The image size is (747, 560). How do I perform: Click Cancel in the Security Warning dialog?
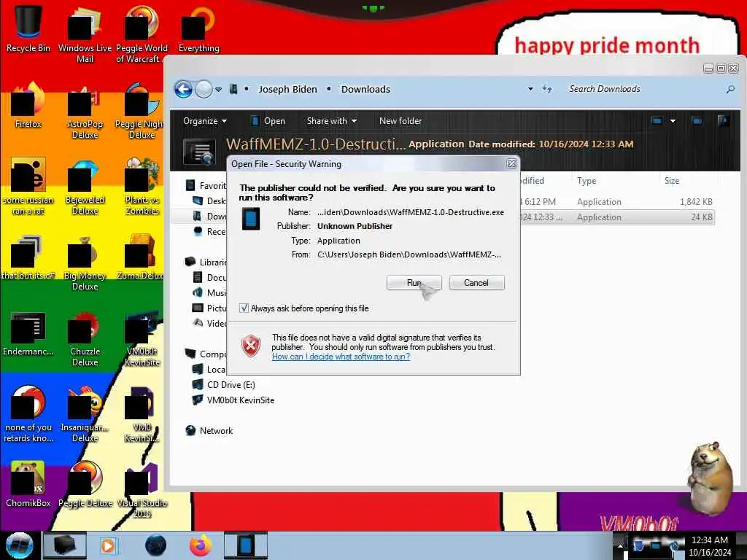[x=476, y=283]
